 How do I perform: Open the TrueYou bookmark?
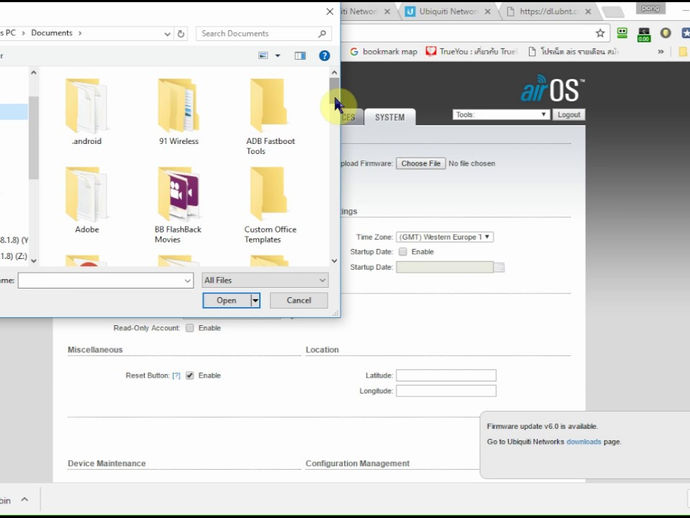(472, 52)
